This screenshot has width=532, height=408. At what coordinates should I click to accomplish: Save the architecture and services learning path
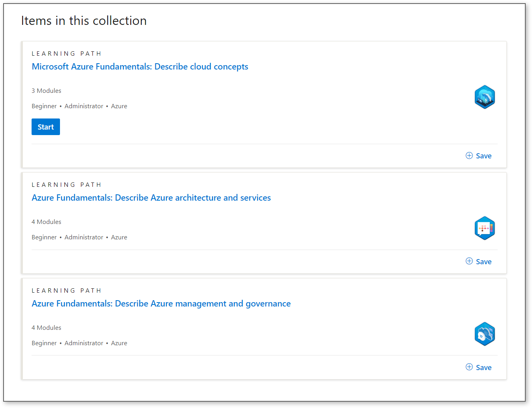(x=478, y=261)
